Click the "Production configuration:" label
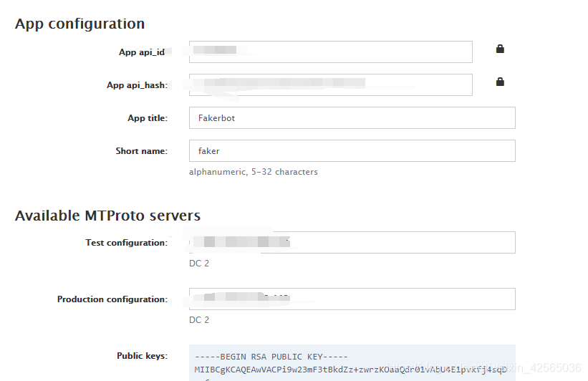 coord(112,299)
